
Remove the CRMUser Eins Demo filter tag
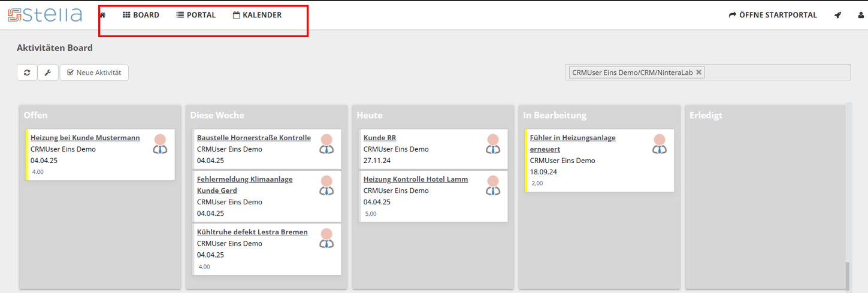pyautogui.click(x=698, y=72)
